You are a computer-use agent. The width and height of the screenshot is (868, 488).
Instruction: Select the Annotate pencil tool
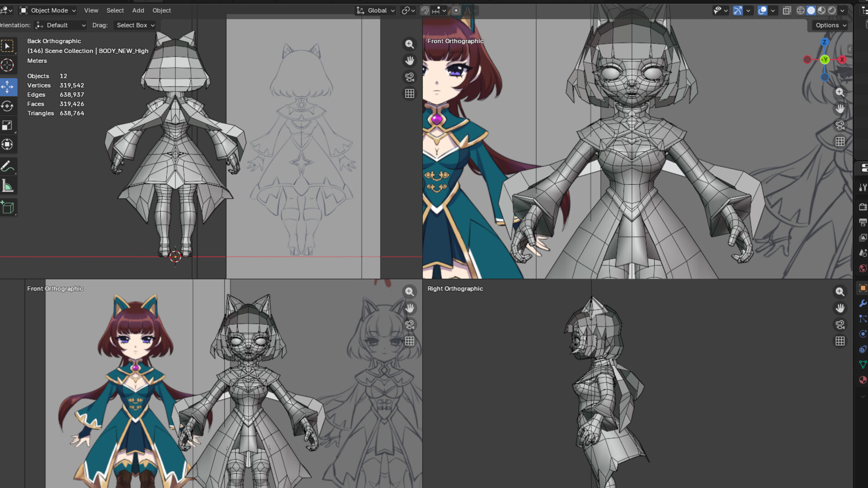(7, 167)
